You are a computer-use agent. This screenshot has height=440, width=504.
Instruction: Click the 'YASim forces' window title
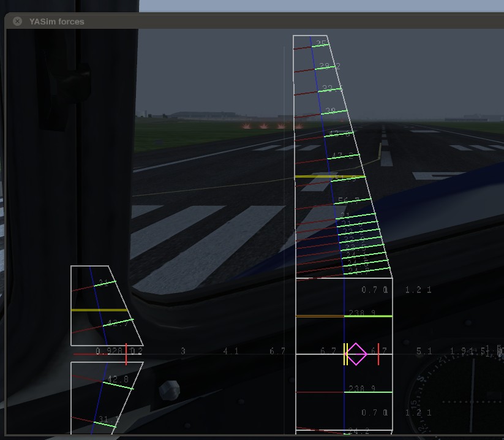tap(56, 21)
